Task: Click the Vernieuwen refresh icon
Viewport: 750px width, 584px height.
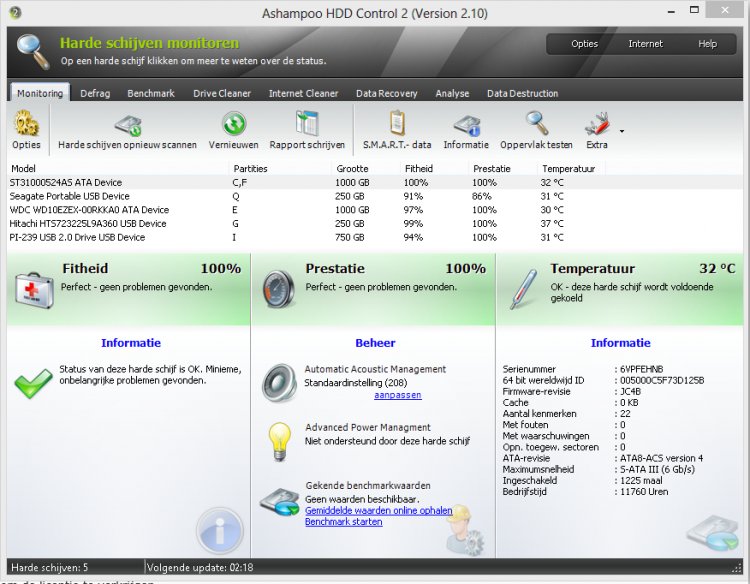Action: click(233, 125)
